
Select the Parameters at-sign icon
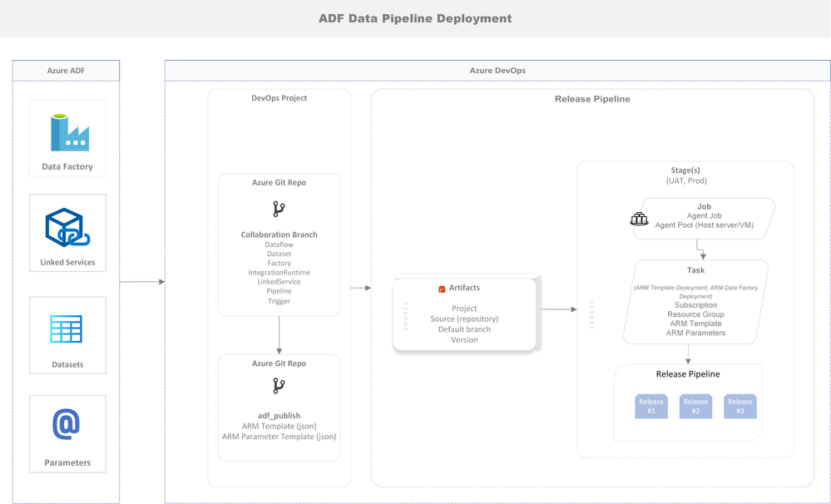[x=67, y=424]
